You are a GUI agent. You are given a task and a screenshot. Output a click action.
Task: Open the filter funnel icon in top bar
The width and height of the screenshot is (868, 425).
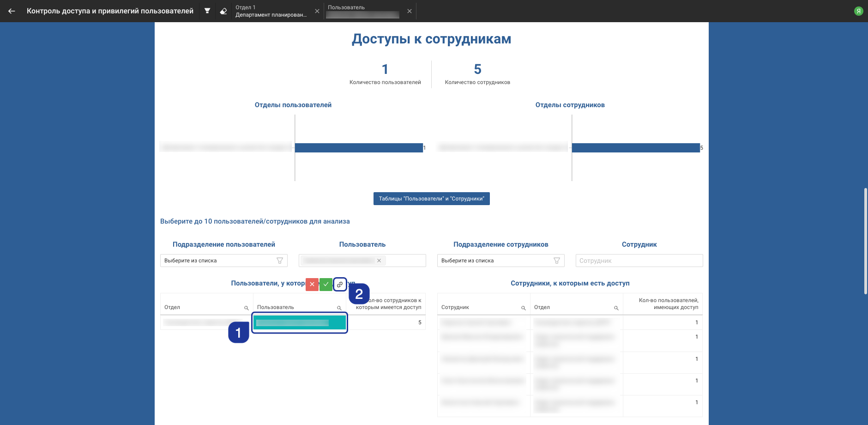207,11
